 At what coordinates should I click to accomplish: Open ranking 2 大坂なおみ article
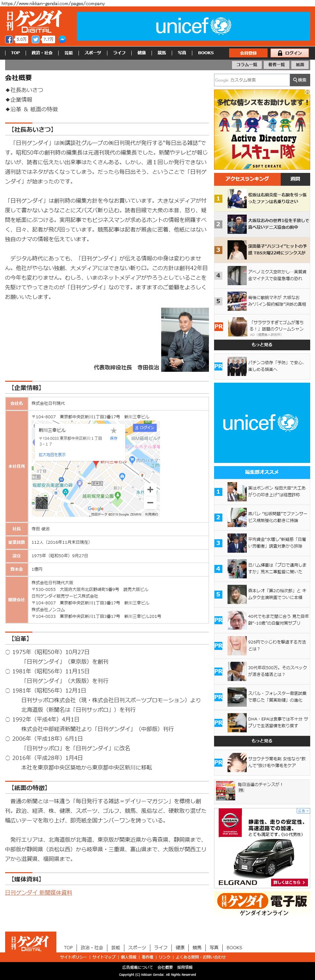pos(262,224)
